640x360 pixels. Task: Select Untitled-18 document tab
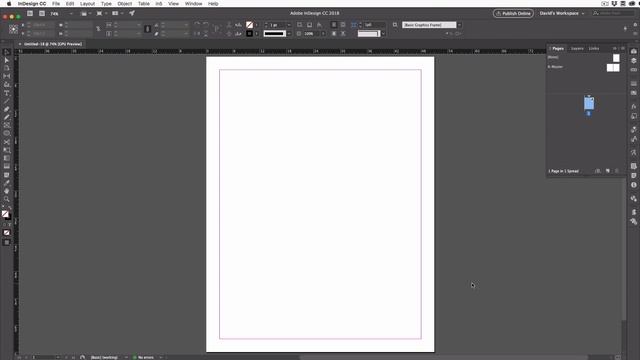click(53, 44)
